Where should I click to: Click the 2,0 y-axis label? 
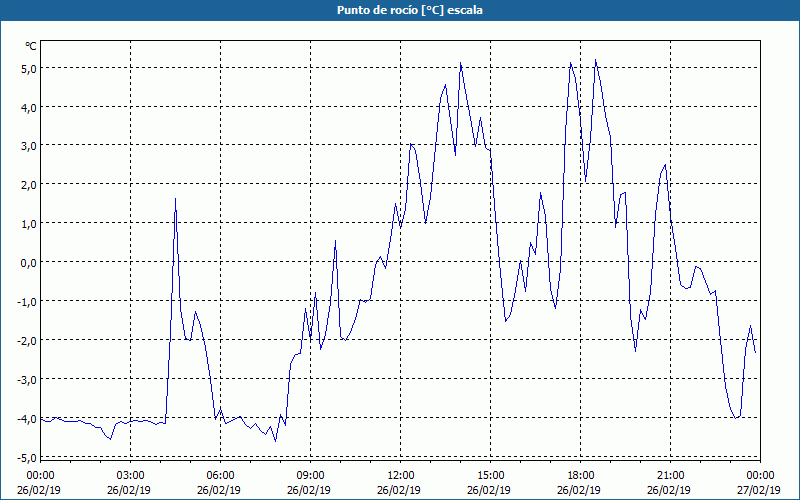(28, 185)
